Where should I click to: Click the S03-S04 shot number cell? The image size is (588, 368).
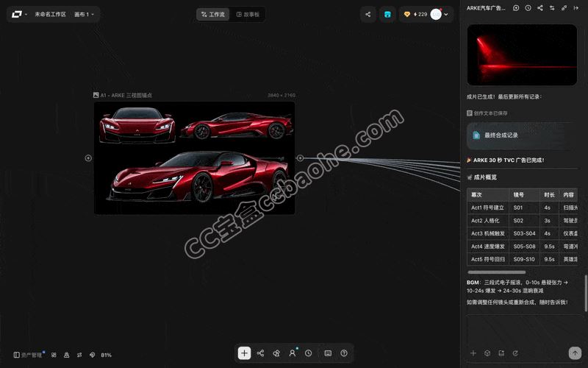click(x=524, y=233)
